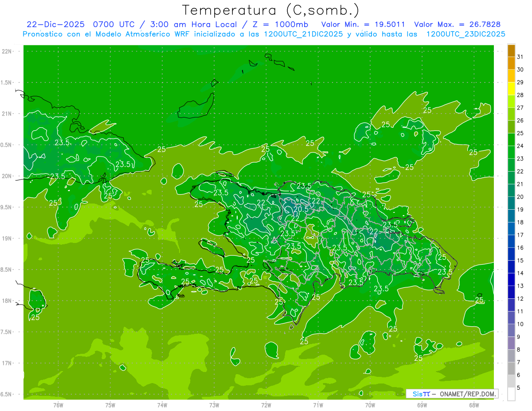Click the 74W longitude axis label
Viewport: 532px width, 411px height.
[162, 405]
